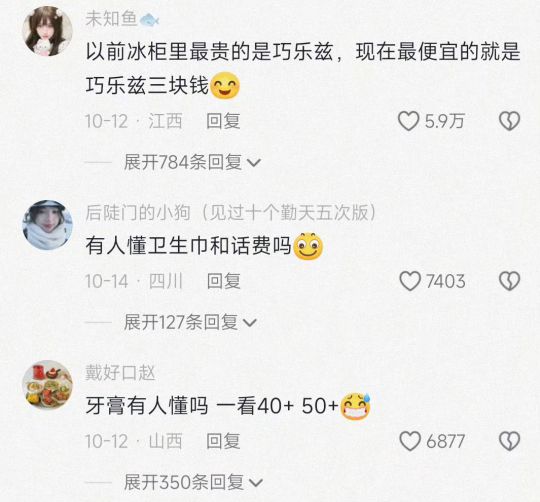Screen dimensions: 540x502
Task: Tap the 5.9万 like count
Action: point(444,121)
